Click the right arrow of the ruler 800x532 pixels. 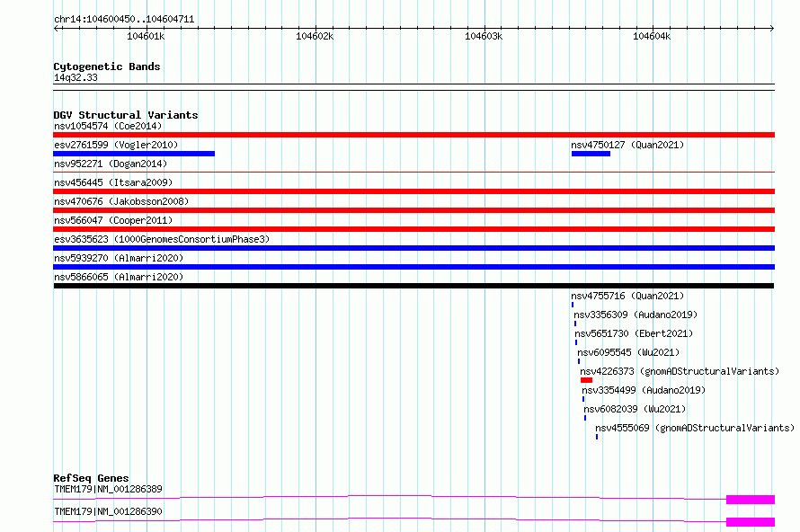pos(772,28)
